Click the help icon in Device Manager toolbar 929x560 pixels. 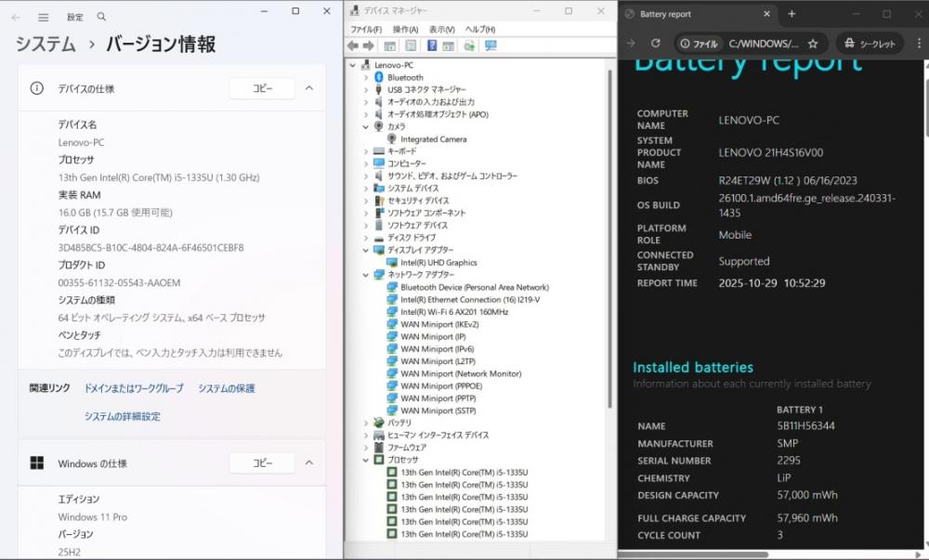pyautogui.click(x=432, y=46)
